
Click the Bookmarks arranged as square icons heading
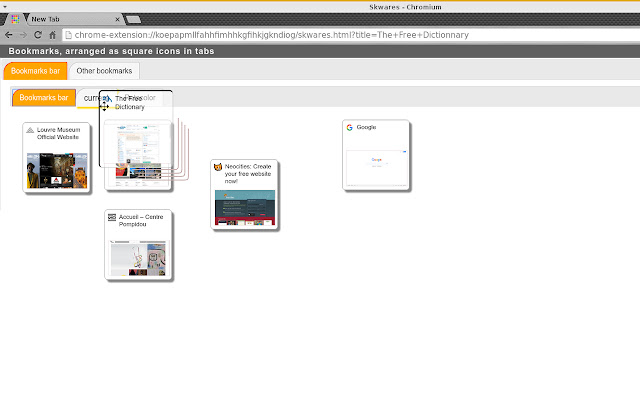click(x=111, y=51)
